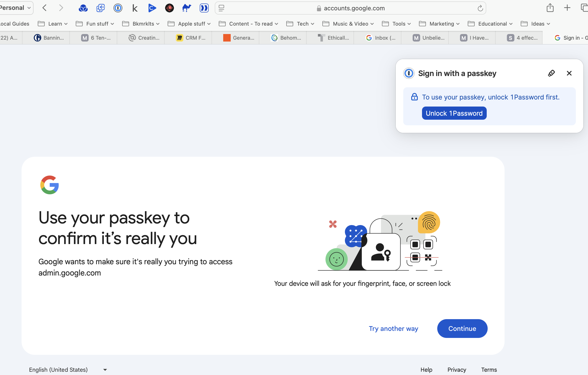Open the Privacy link

[456, 369]
